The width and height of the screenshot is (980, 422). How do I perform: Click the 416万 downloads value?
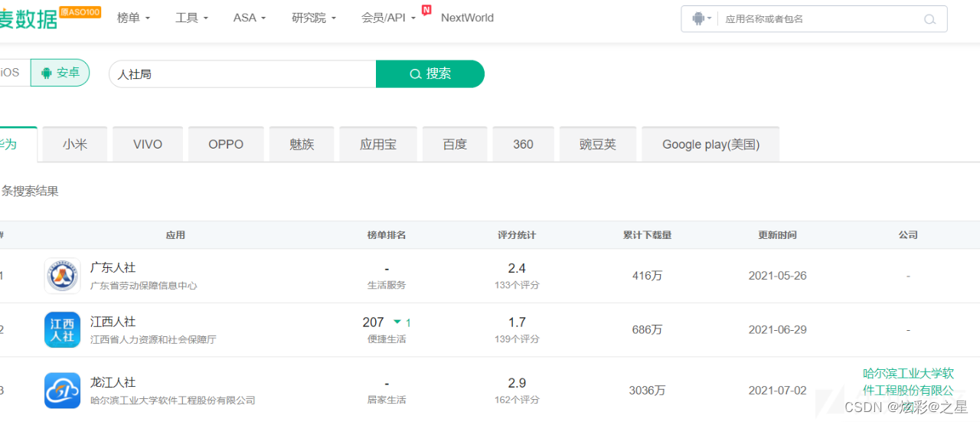tap(647, 276)
